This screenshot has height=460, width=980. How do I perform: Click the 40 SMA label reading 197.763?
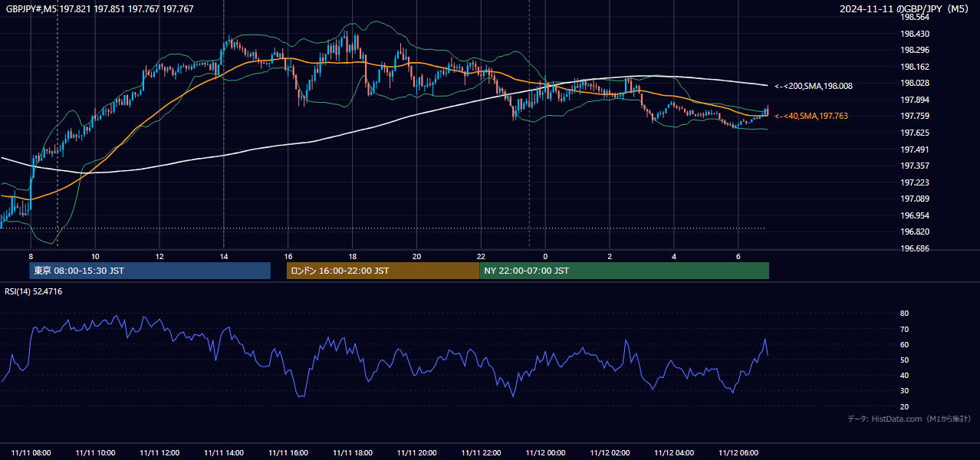click(x=811, y=116)
